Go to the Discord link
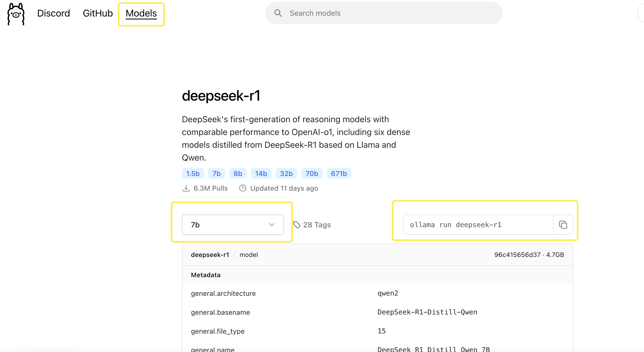The image size is (644, 352). (x=53, y=13)
